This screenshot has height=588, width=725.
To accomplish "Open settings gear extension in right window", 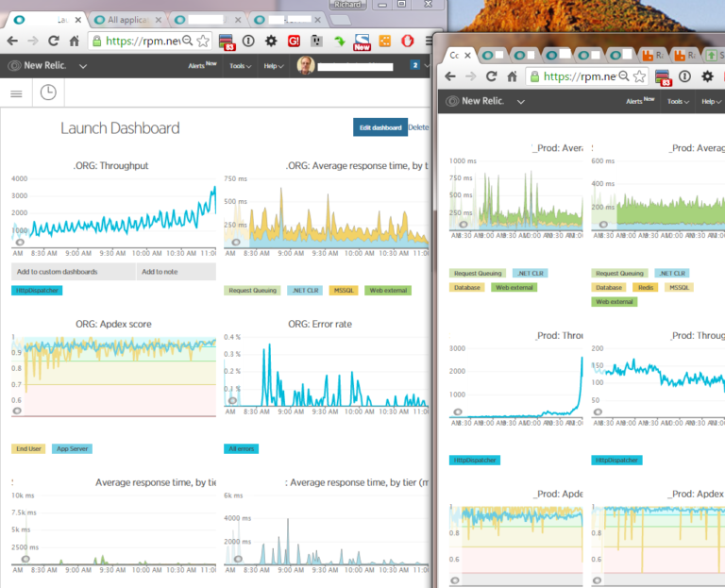I will click(x=707, y=76).
